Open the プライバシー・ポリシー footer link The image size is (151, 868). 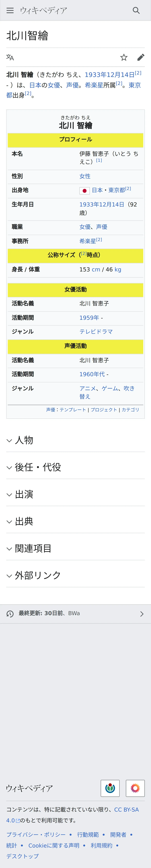[x=36, y=834]
